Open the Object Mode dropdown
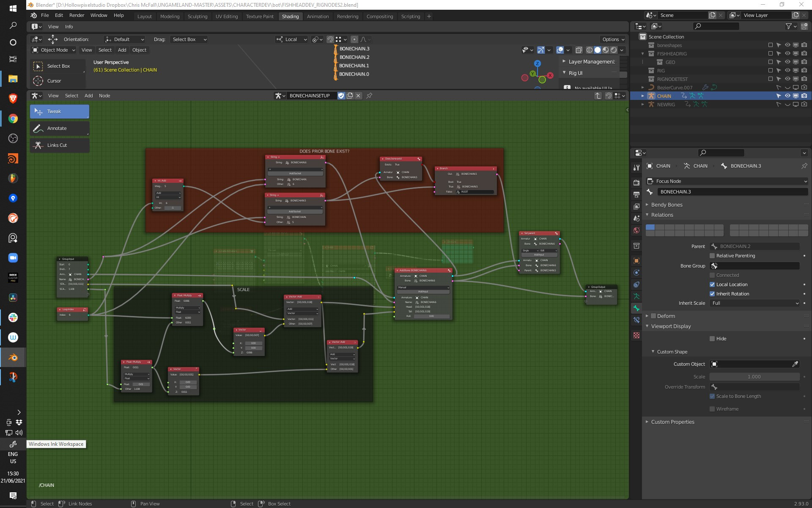 coord(54,50)
